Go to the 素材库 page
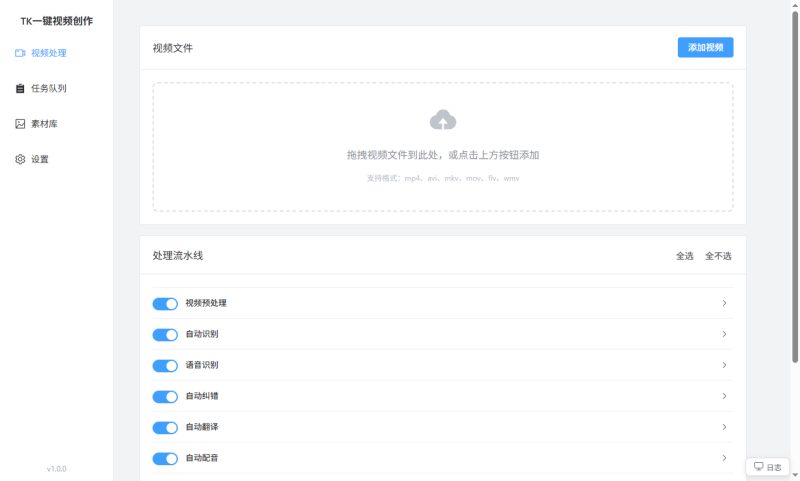This screenshot has width=800, height=481. point(44,124)
